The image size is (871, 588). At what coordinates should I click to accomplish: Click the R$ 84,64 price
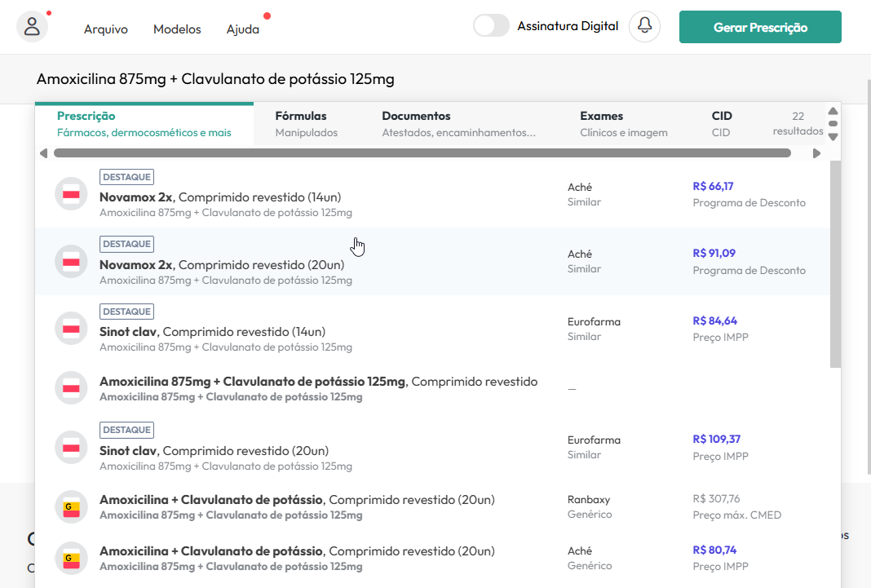point(715,321)
